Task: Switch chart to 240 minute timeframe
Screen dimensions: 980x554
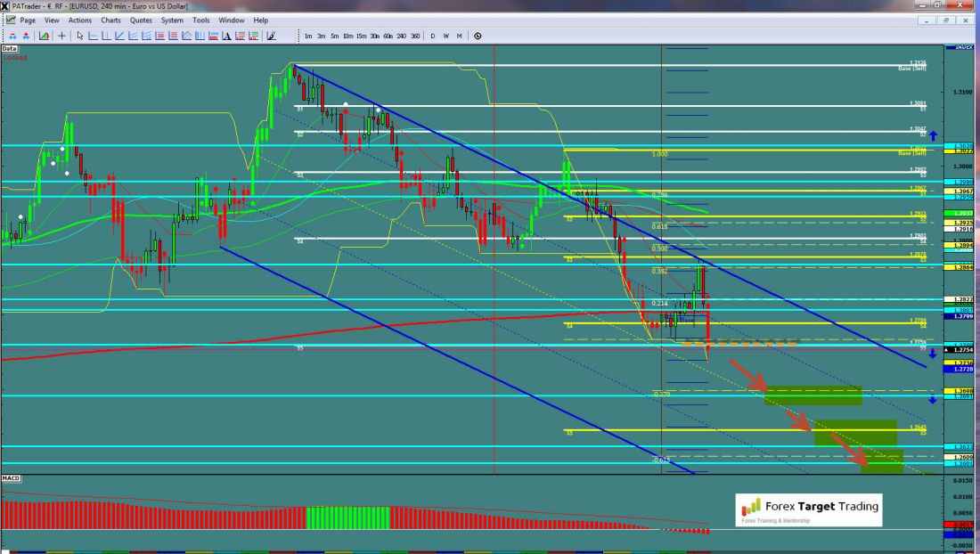Action: (402, 36)
